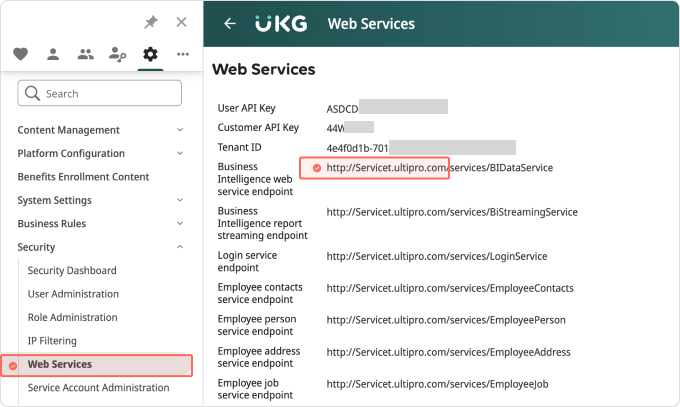Open Content Management menu item
Image resolution: width=680 pixels, height=407 pixels.
pos(69,130)
